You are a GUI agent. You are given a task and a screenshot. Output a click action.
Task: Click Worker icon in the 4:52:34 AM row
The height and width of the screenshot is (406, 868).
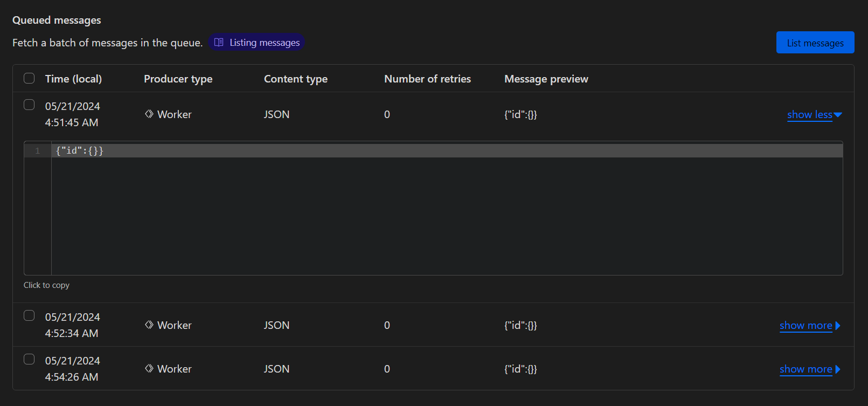click(149, 325)
